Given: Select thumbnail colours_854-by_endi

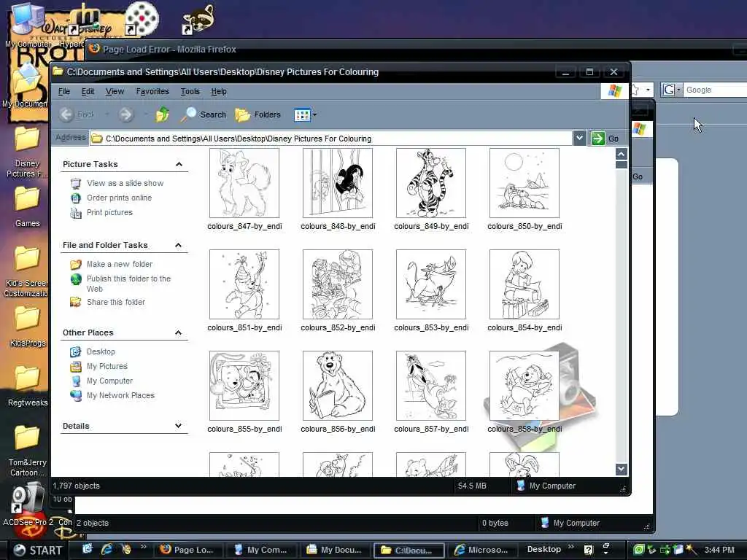Looking at the screenshot, I should coord(525,284).
